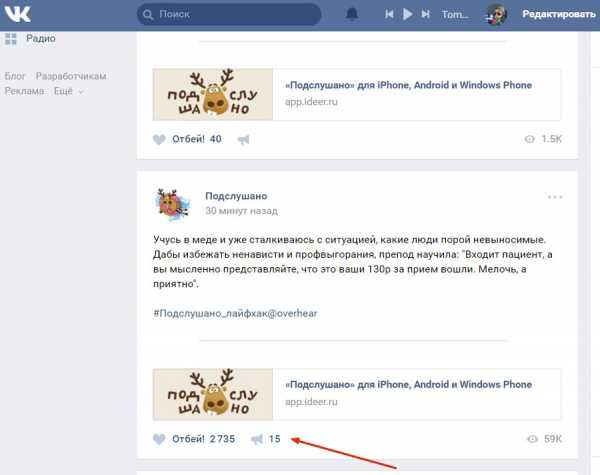The width and height of the screenshot is (600, 475).
Task: Click the 59K views count
Action: (553, 439)
